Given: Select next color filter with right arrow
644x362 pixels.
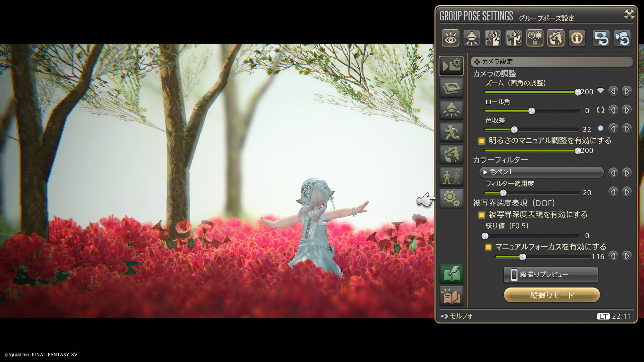Looking at the screenshot, I should [627, 173].
